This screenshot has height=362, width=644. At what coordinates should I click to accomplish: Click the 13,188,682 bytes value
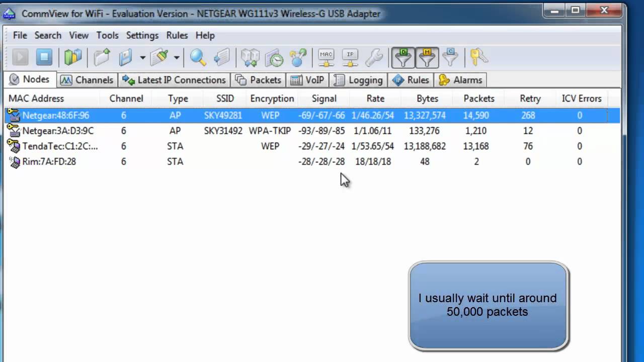pos(425,146)
